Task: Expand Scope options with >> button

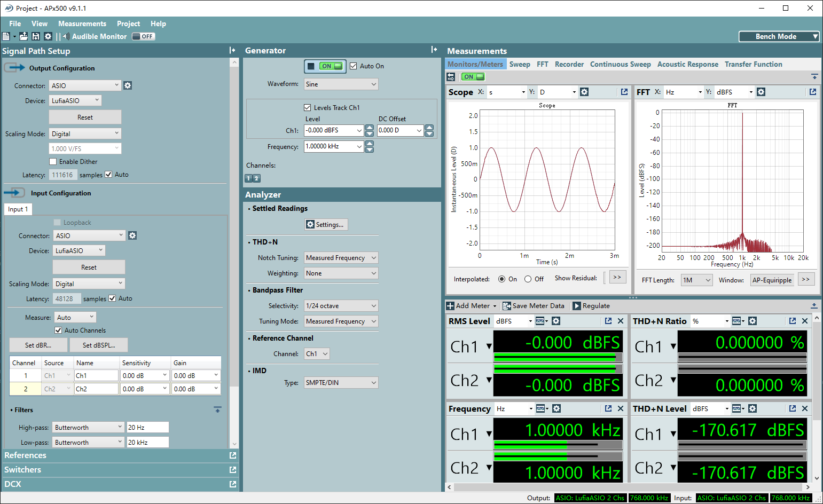Action: pyautogui.click(x=617, y=278)
